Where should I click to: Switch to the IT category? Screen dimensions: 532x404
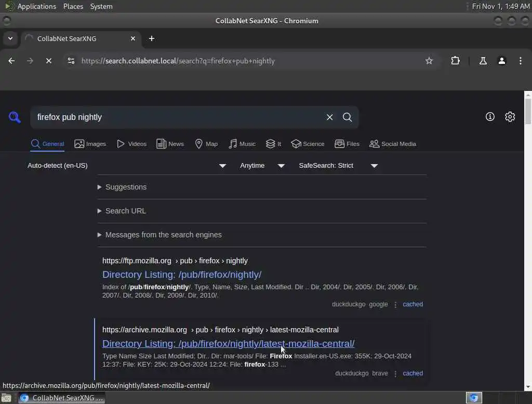coord(273,144)
